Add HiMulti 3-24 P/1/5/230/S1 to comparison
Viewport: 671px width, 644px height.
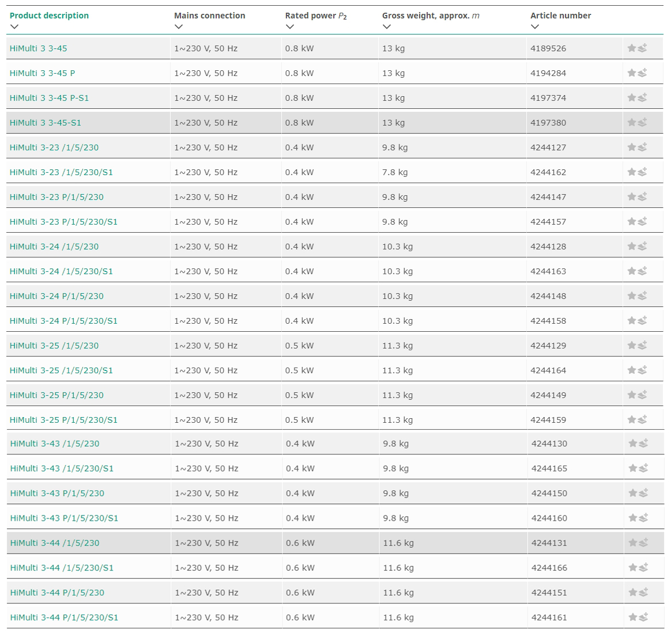tap(642, 321)
